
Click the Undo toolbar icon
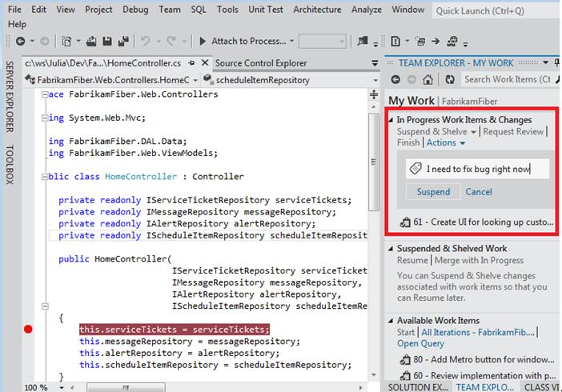point(145,42)
